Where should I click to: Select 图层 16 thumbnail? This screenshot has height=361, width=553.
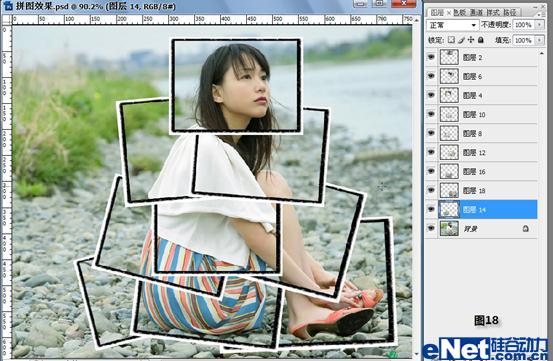[449, 171]
